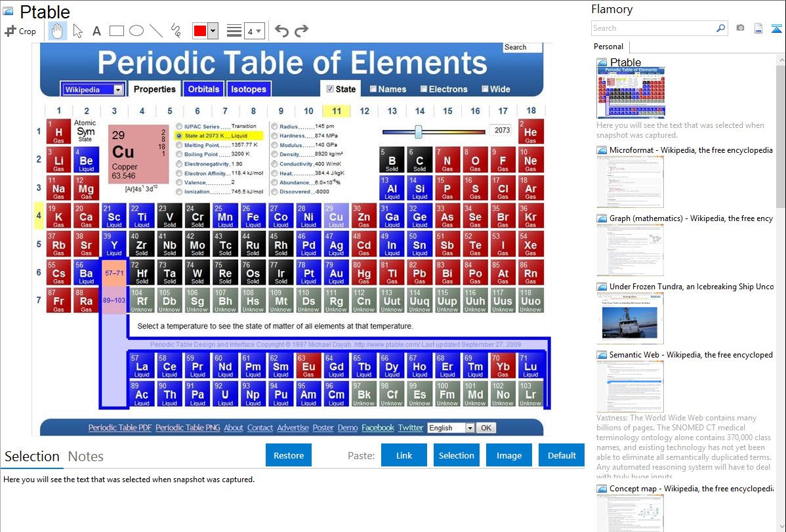Click the Cu element cell in period 4
The image size is (786, 532).
click(x=336, y=216)
